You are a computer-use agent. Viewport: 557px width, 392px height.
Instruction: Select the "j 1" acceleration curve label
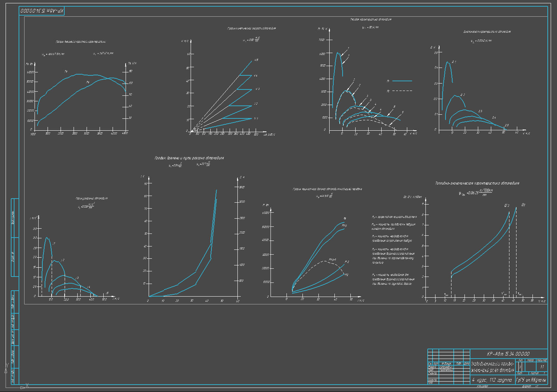tap(54, 244)
